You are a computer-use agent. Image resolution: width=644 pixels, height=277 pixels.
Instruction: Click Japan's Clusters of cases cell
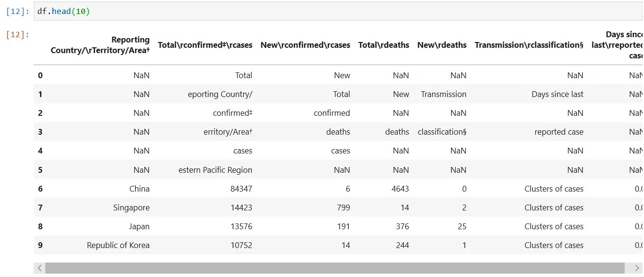[x=554, y=226]
